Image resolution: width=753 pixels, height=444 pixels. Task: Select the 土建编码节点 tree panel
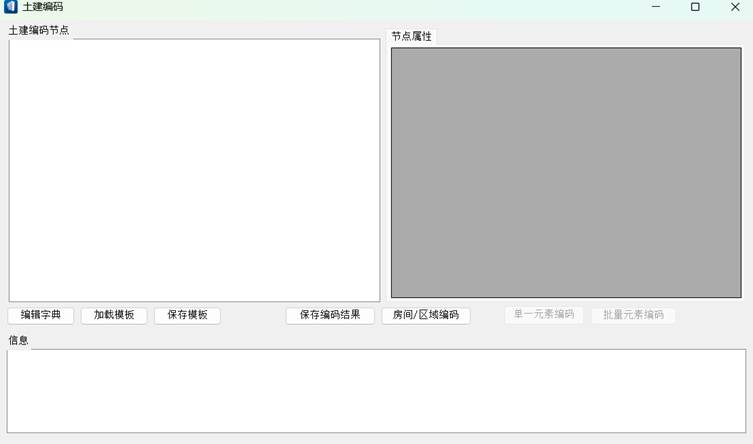click(x=194, y=170)
